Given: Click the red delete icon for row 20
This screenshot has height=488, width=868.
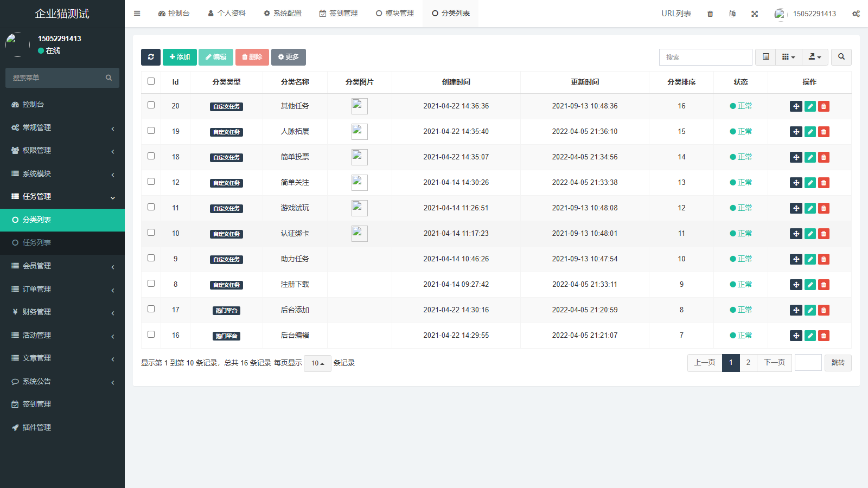Looking at the screenshot, I should 824,106.
